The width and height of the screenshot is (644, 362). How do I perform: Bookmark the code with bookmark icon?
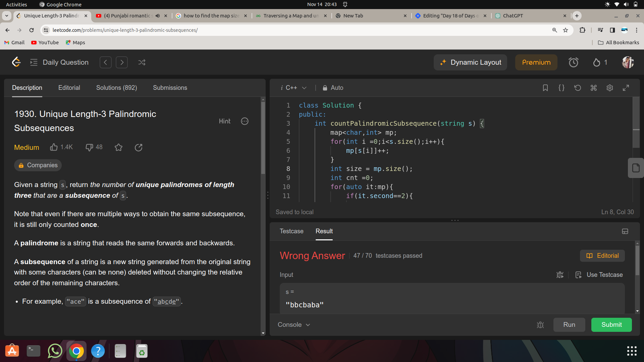point(545,88)
